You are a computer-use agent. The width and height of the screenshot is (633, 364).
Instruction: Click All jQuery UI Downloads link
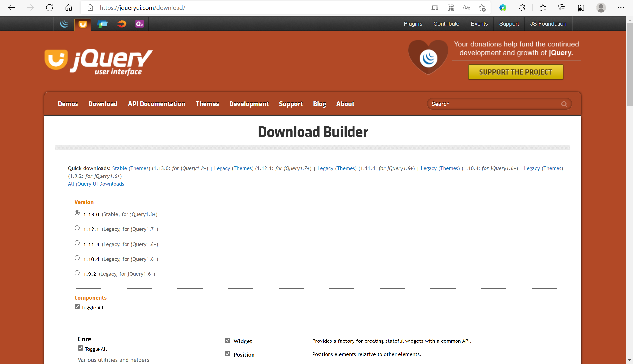click(x=96, y=184)
